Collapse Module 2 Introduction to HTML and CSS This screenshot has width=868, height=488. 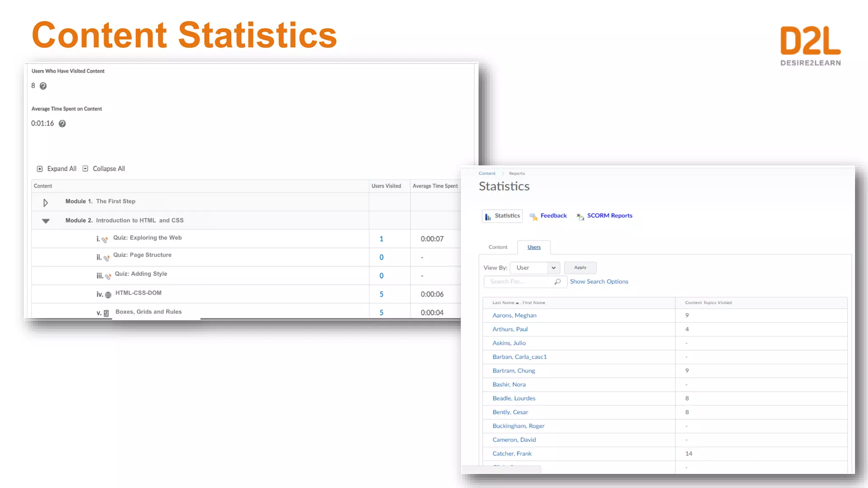coord(46,221)
